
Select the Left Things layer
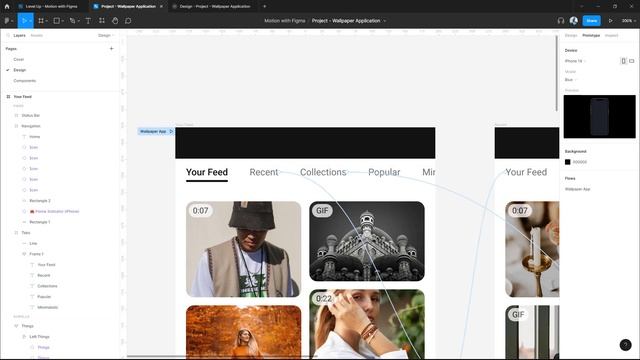click(39, 337)
